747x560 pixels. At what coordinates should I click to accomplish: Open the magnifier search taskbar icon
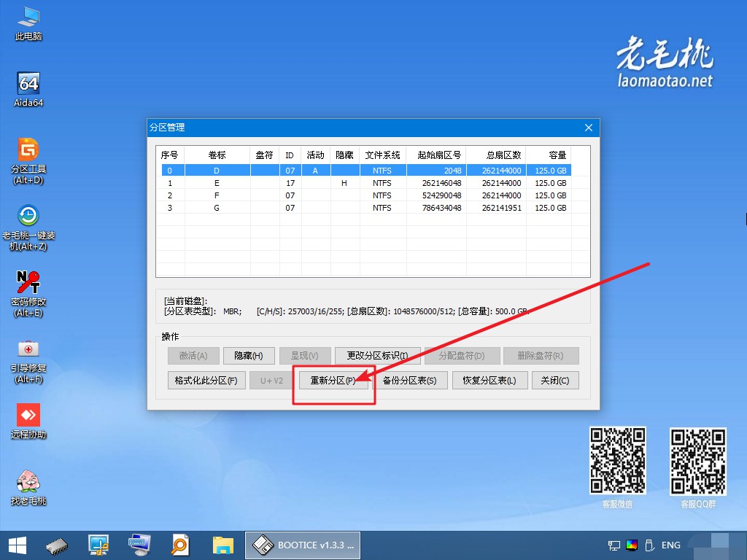point(180,545)
